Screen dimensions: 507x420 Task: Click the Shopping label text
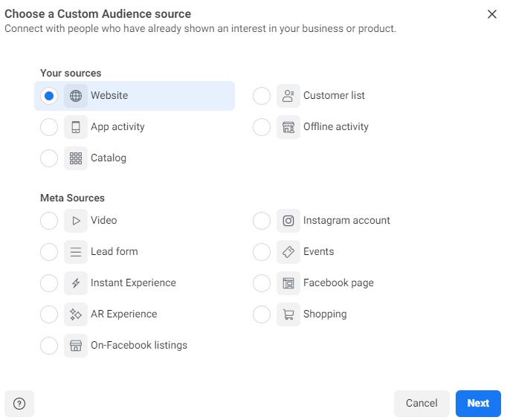click(x=325, y=314)
